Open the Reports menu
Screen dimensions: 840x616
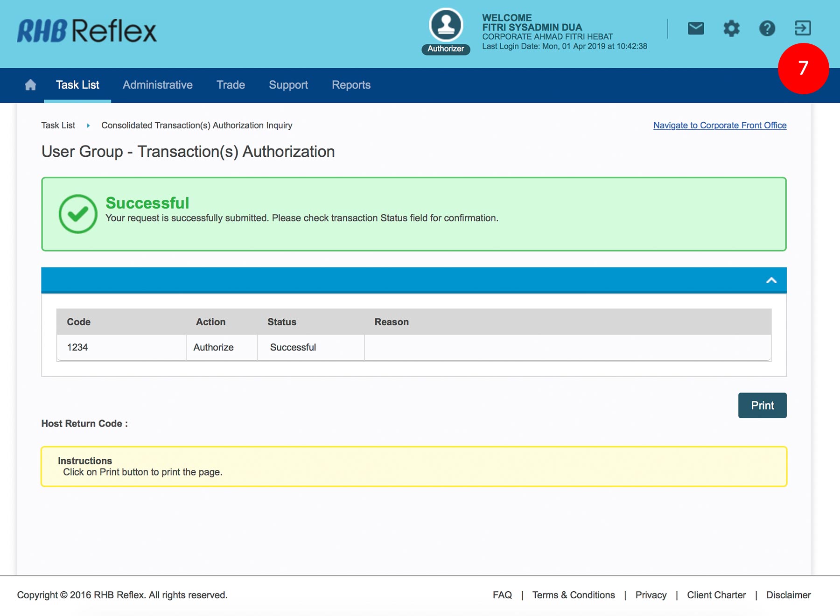click(x=351, y=85)
